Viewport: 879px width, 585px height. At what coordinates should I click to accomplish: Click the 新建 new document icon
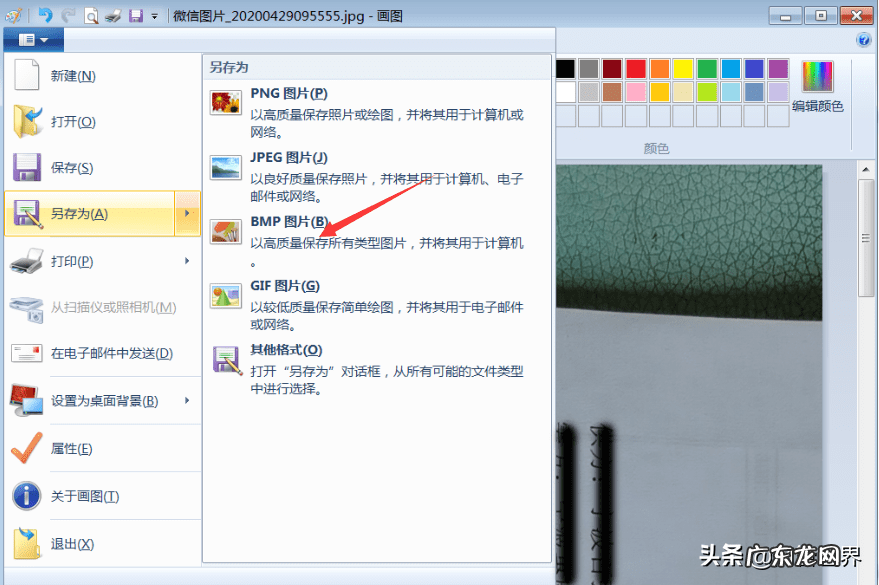click(25, 74)
